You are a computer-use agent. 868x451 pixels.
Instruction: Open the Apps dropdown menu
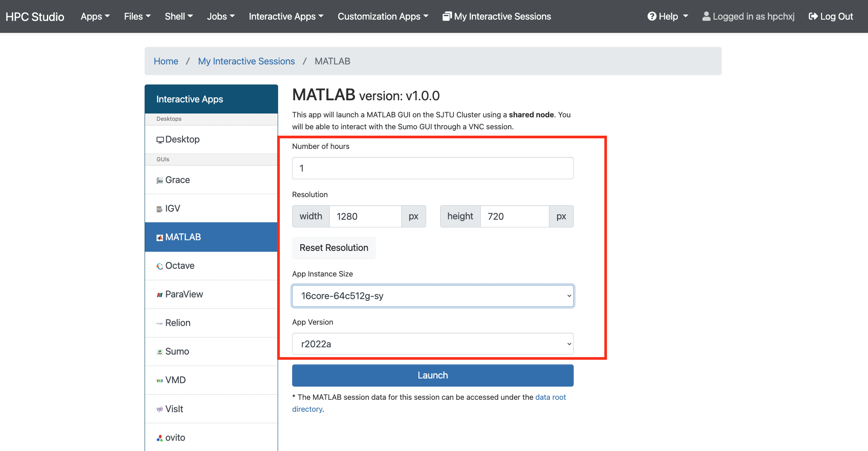pyautogui.click(x=95, y=16)
